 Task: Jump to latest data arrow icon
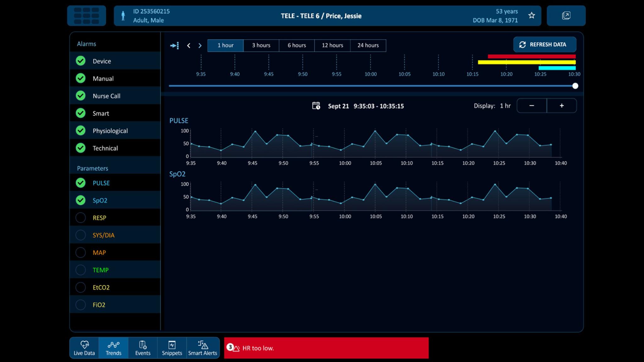(x=175, y=46)
